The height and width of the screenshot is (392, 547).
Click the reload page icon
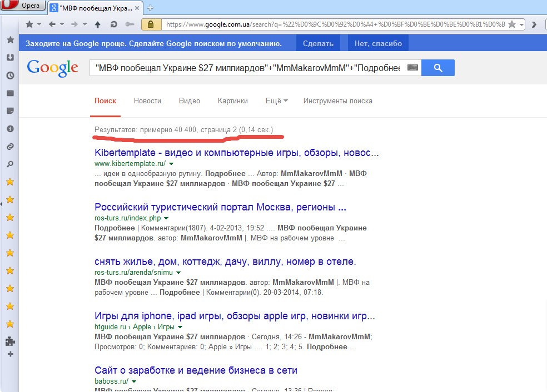click(113, 24)
